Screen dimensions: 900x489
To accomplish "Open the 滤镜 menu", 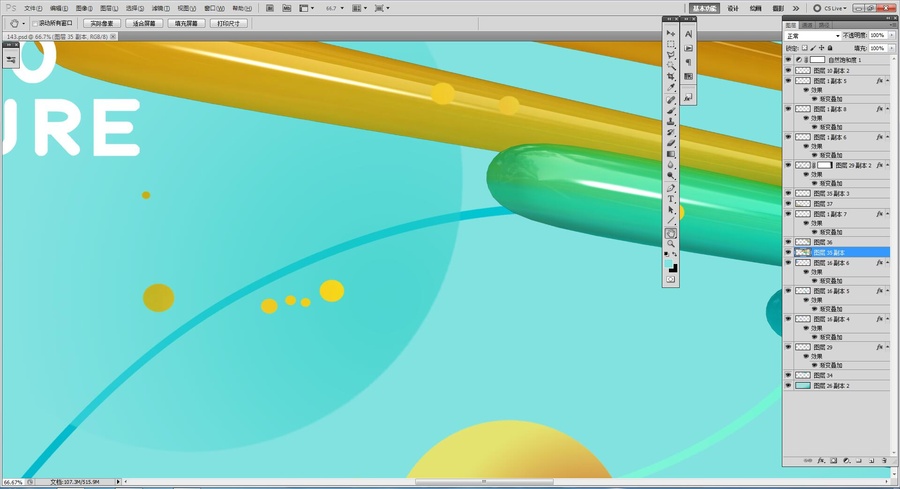I will coord(161,9).
